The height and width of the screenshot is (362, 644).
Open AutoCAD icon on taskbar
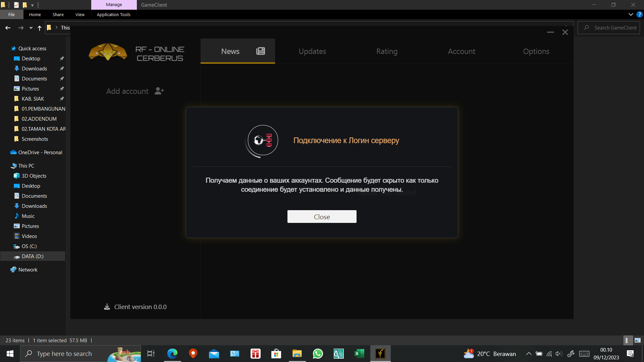(x=338, y=354)
